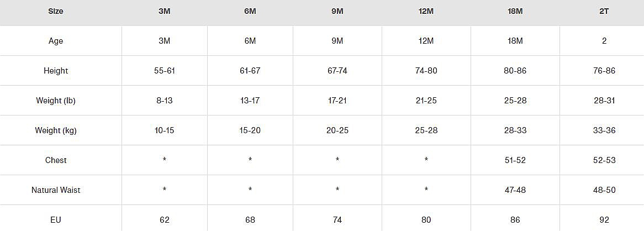Click the 18M column header
Screen dimensions: 644x231
tap(515, 11)
